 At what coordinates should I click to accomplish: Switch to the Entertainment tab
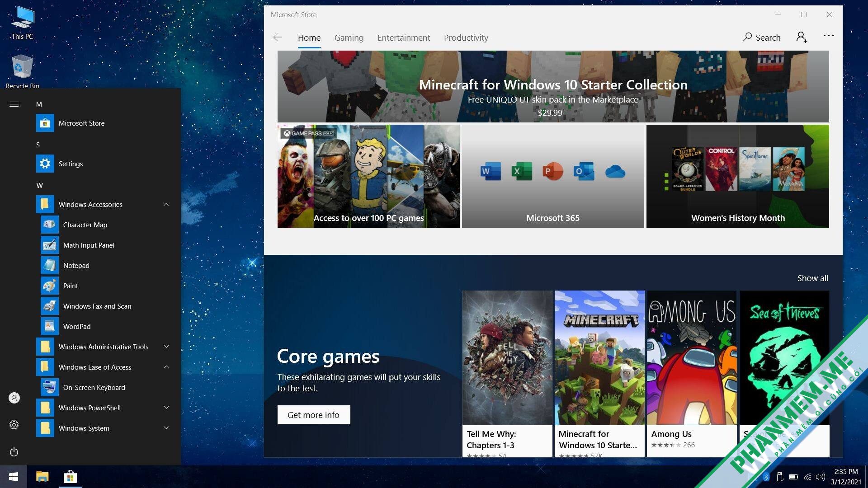coord(404,38)
